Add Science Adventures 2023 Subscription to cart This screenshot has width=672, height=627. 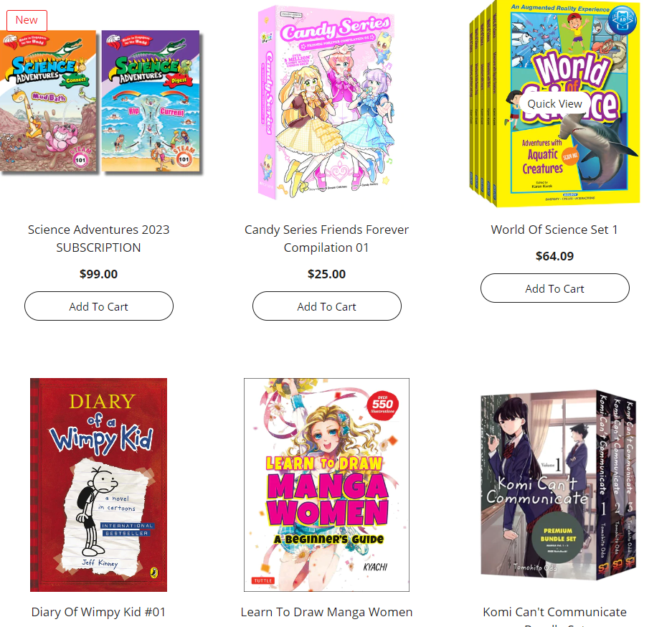coord(99,306)
